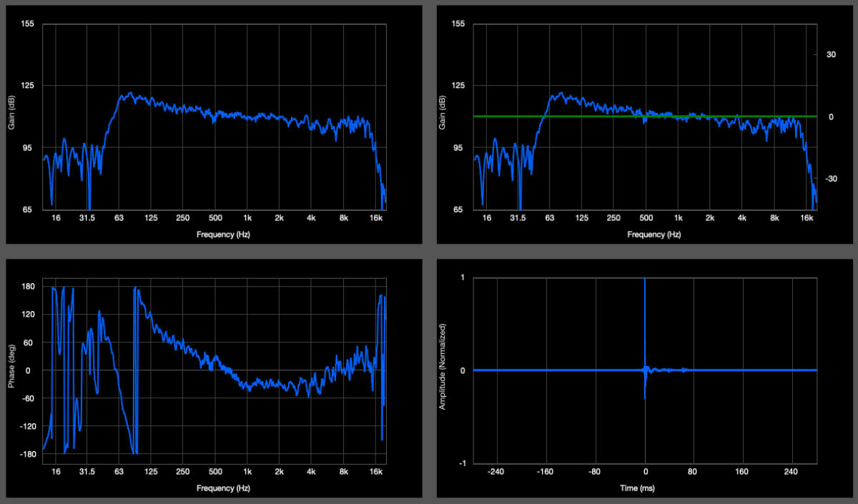Image resolution: width=858 pixels, height=504 pixels.
Task: Select "Frequency (Hz)" label under the phase graph
Action: click(x=214, y=488)
